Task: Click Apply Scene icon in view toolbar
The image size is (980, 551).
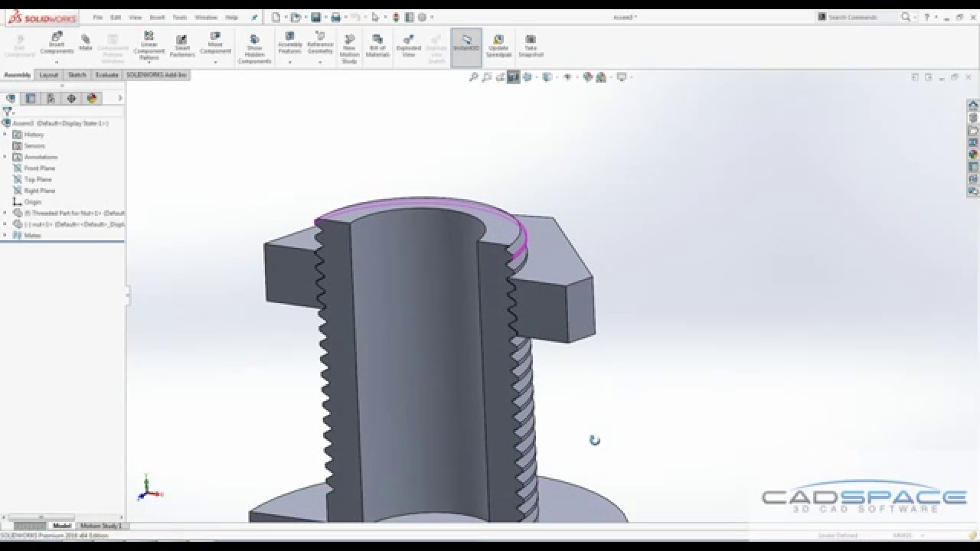Action: 601,77
